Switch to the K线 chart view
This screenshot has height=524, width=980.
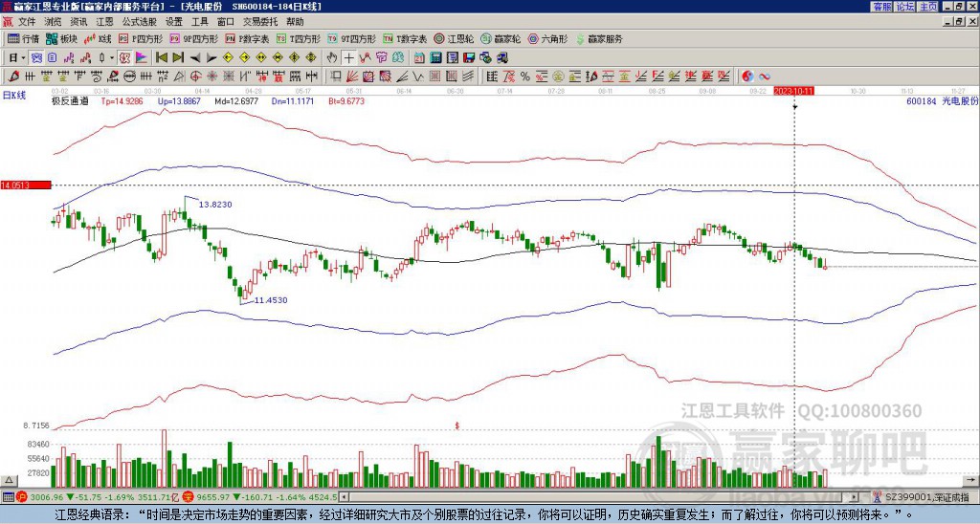click(x=99, y=38)
